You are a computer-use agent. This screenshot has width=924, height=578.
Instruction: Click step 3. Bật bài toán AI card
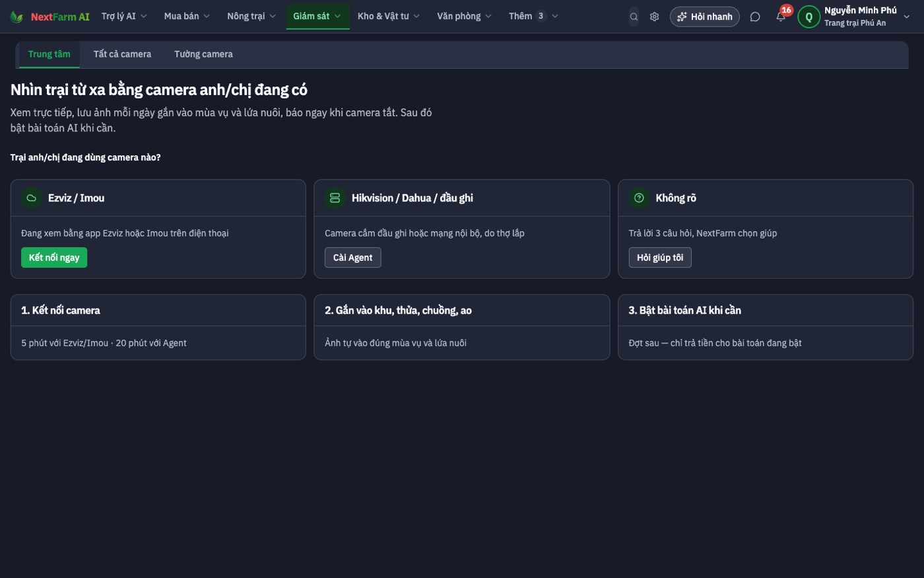[x=766, y=327]
